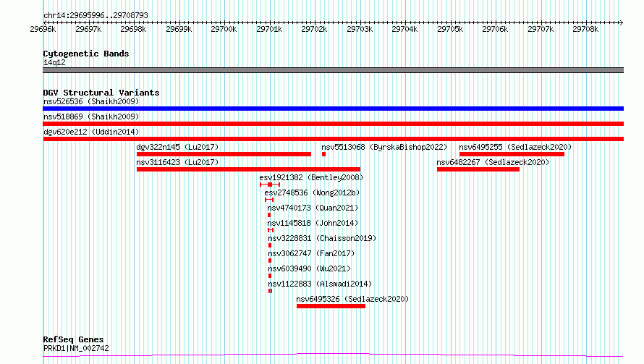Image resolution: width=644 pixels, height=364 pixels.
Task: Open the nsv6039490 (Wu2021) label
Action: 309,268
